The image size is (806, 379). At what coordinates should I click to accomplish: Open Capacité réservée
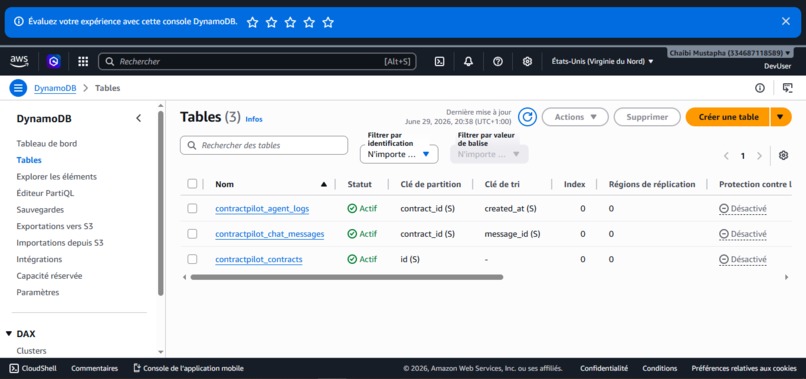49,276
